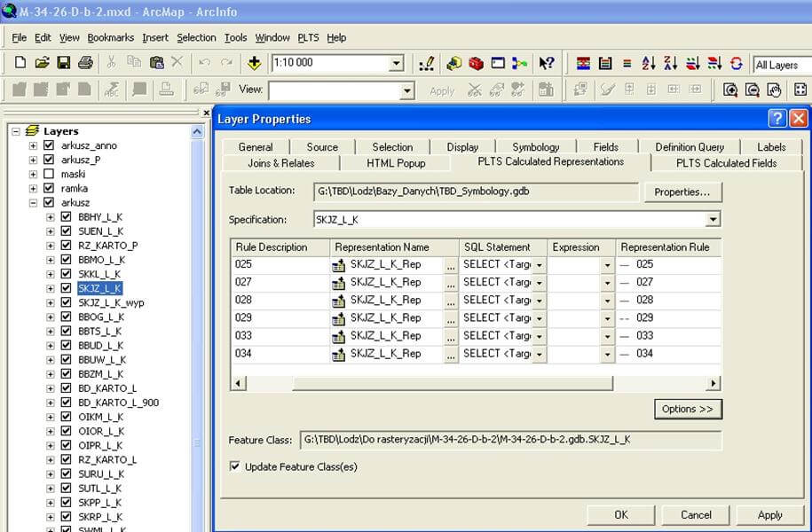
Task: Collapse the arkusz group layer
Action: [33, 203]
